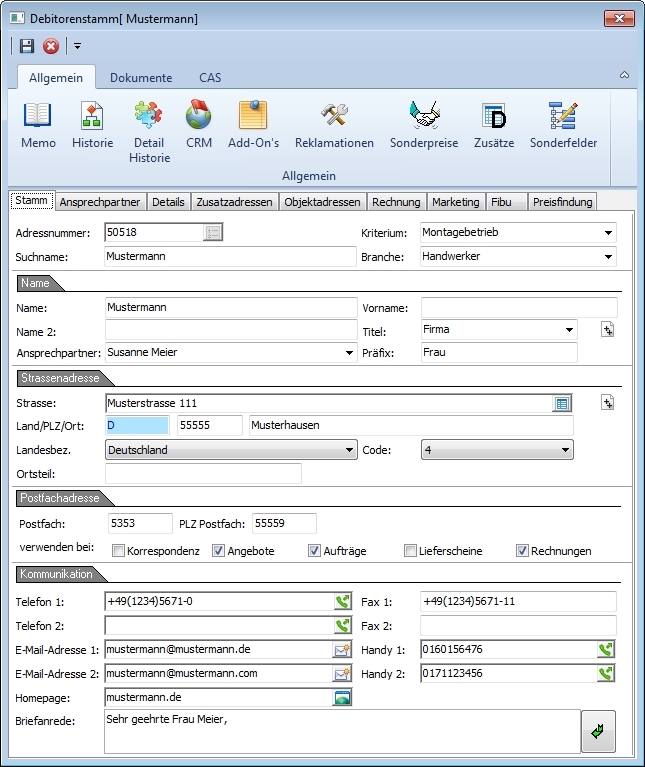Viewport: 645px width, 767px height.
Task: Open the Rechnung tab
Action: pyautogui.click(x=396, y=202)
